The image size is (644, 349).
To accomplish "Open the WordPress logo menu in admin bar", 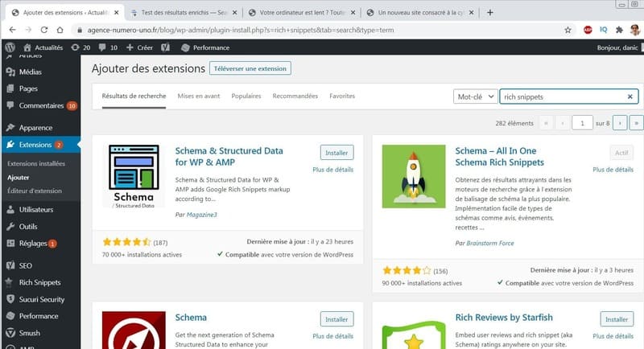I will point(10,47).
